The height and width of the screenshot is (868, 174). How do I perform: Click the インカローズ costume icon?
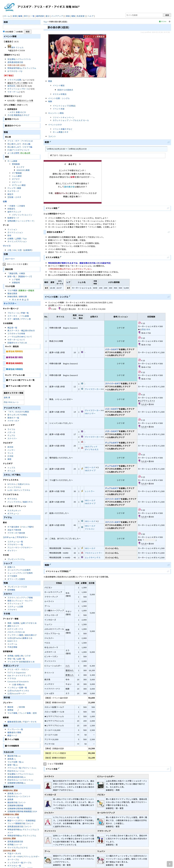coord(48,804)
